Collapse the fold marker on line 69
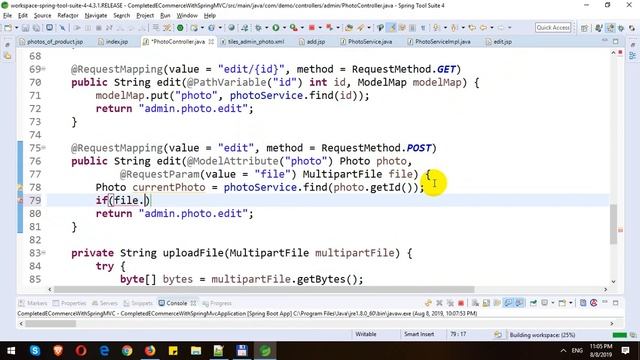 (44, 69)
